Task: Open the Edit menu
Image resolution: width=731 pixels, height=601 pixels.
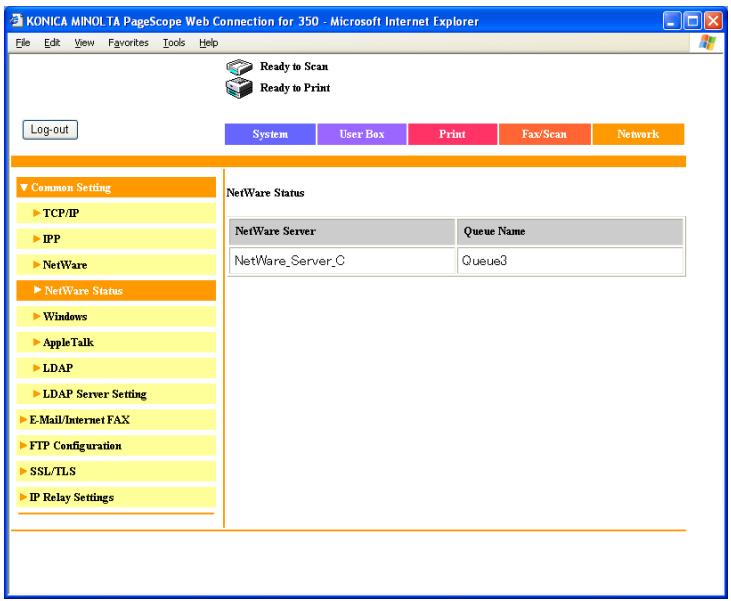Action: (52, 43)
